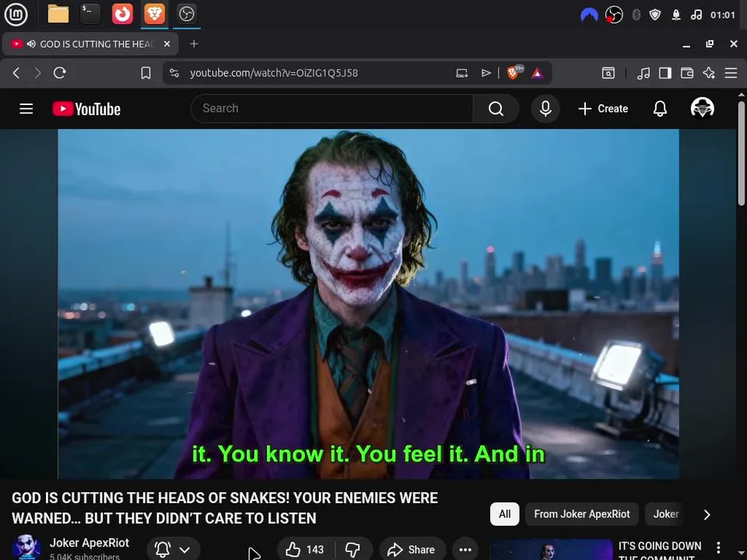Switch to GOD IS CUTTING THE HEADS tab

tap(90, 44)
